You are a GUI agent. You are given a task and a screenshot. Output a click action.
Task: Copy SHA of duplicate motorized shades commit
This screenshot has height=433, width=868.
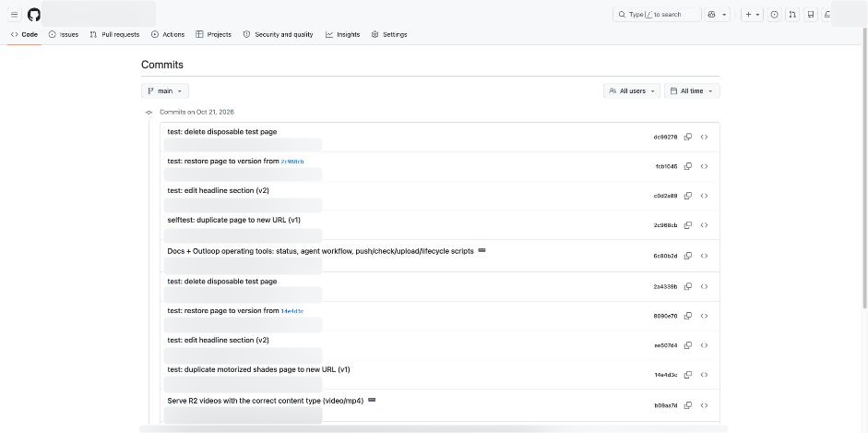tap(687, 374)
